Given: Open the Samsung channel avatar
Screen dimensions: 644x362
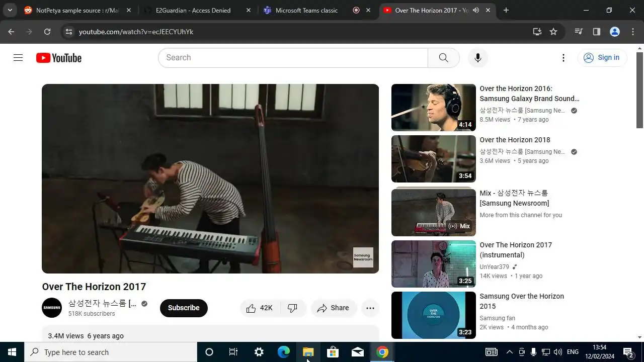Looking at the screenshot, I should point(52,308).
